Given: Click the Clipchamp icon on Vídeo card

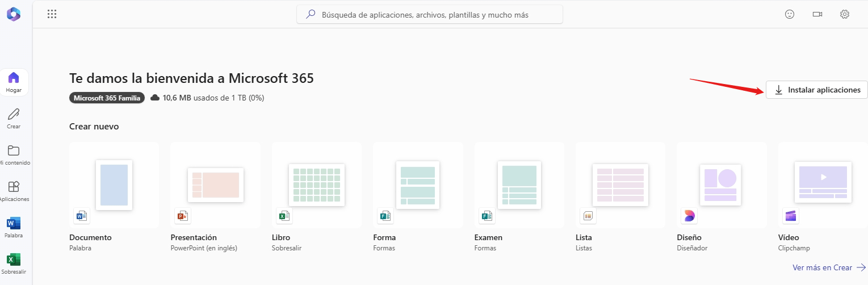Looking at the screenshot, I should tap(791, 216).
